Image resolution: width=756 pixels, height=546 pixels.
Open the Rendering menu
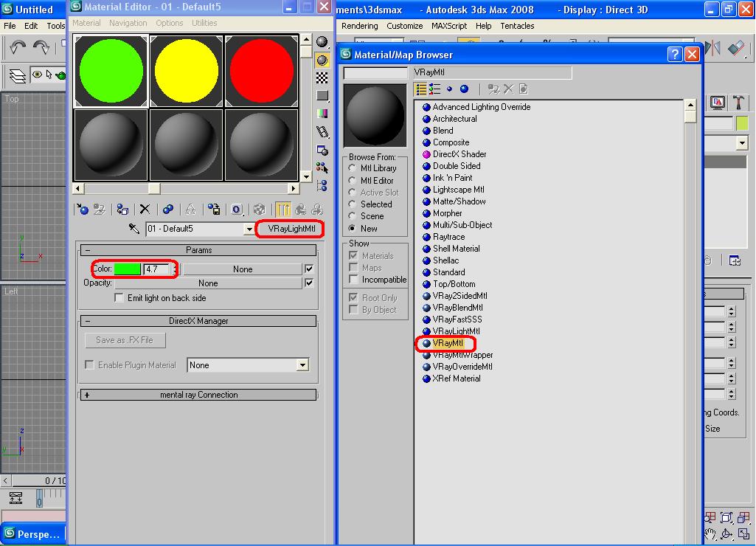click(x=360, y=26)
